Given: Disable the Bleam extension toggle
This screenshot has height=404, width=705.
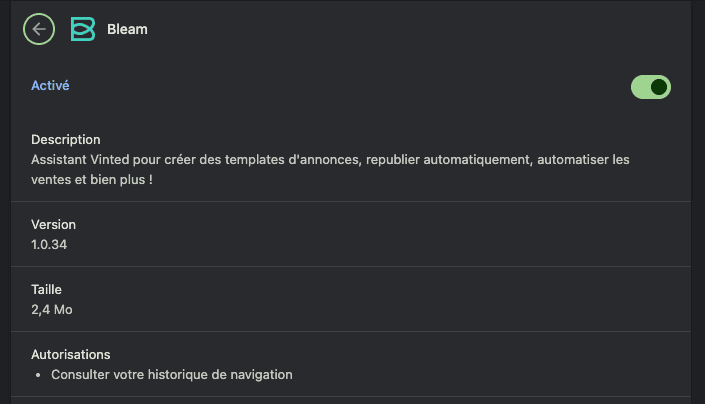Looking at the screenshot, I should tap(650, 87).
